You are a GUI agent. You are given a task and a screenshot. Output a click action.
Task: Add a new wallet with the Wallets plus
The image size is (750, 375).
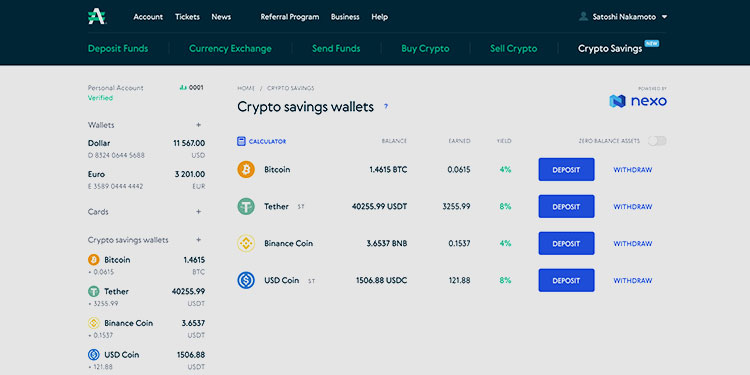(199, 125)
